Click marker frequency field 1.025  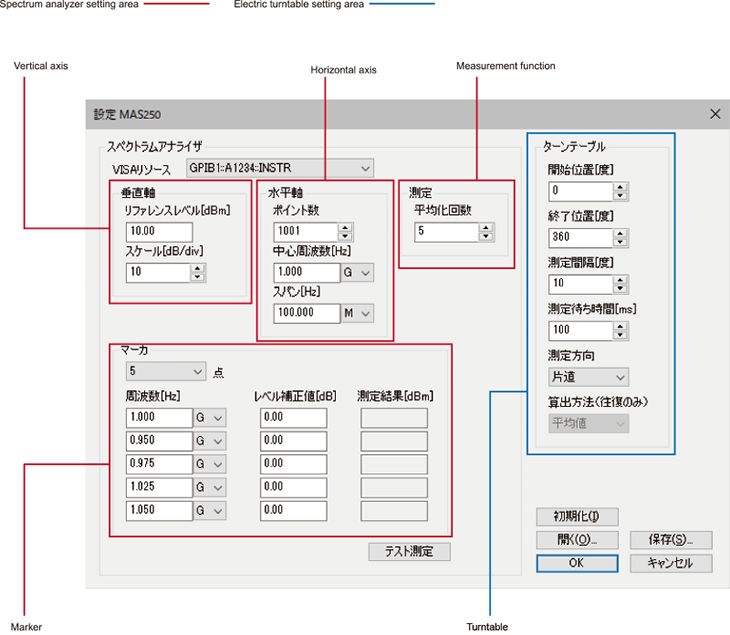point(159,487)
